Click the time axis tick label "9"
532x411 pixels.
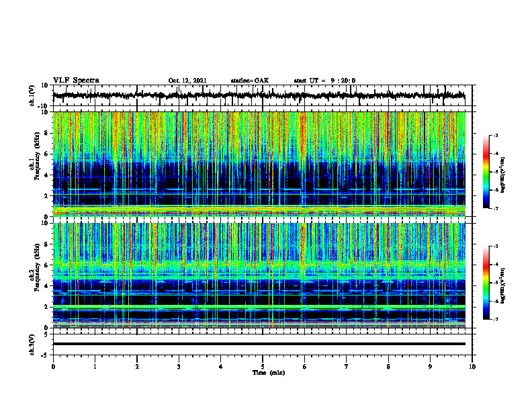click(430, 367)
